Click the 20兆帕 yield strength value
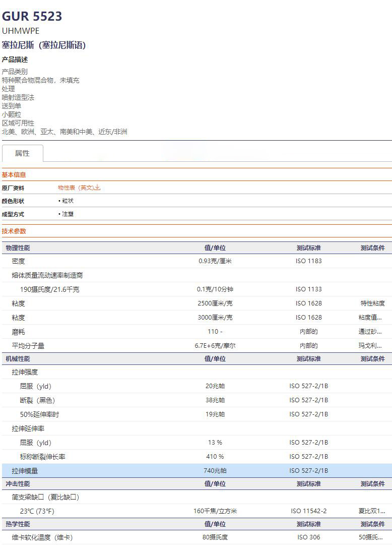 click(215, 386)
